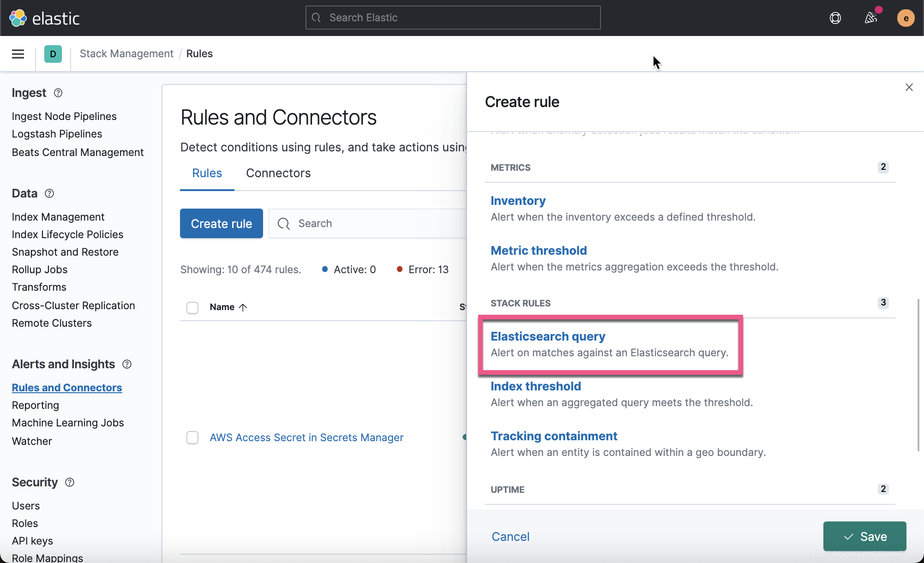The image size is (924, 563).
Task: Open the user avatar menu
Action: click(906, 18)
